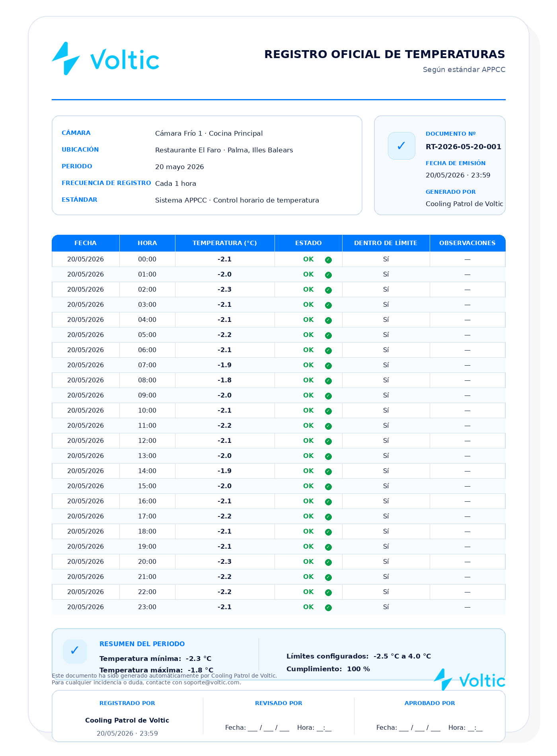Click the green OK check in the 13:00 row
557x756 pixels.
328,456
